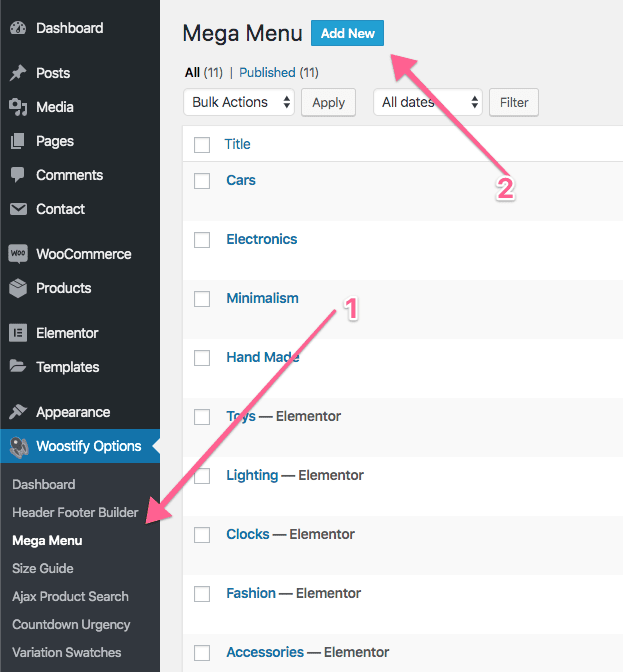The height and width of the screenshot is (672, 623).
Task: Open the Pages menu item
Action: (x=55, y=141)
